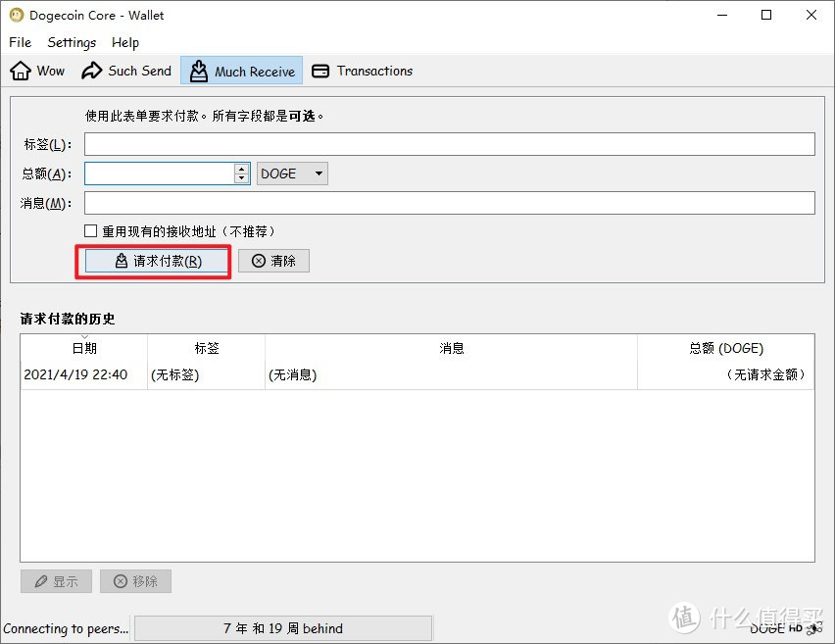Viewport: 835px width, 644px height.
Task: Click the 消息(M) message input field
Action: pos(450,203)
